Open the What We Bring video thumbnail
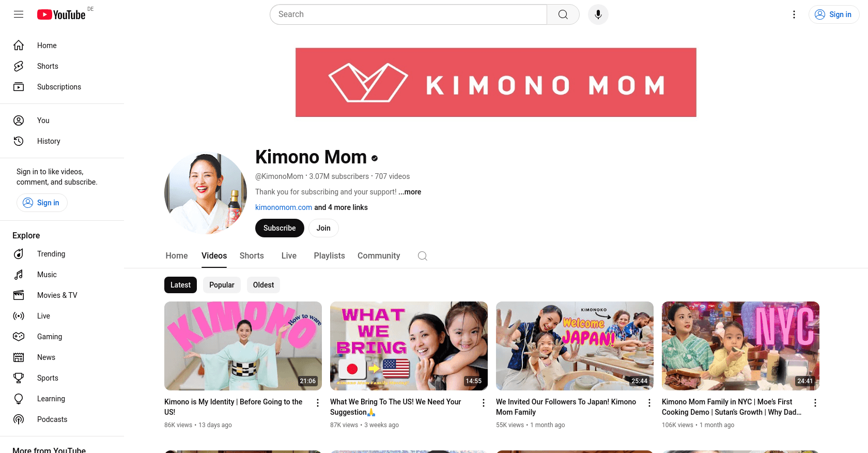The width and height of the screenshot is (868, 453). pyautogui.click(x=409, y=346)
